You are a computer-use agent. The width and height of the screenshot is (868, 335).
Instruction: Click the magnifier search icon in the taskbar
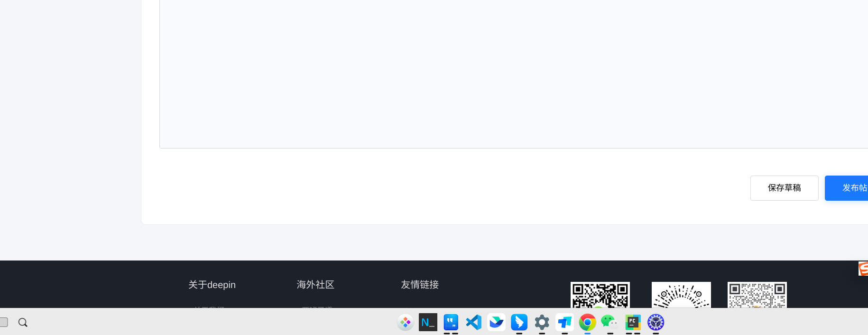[x=23, y=323]
